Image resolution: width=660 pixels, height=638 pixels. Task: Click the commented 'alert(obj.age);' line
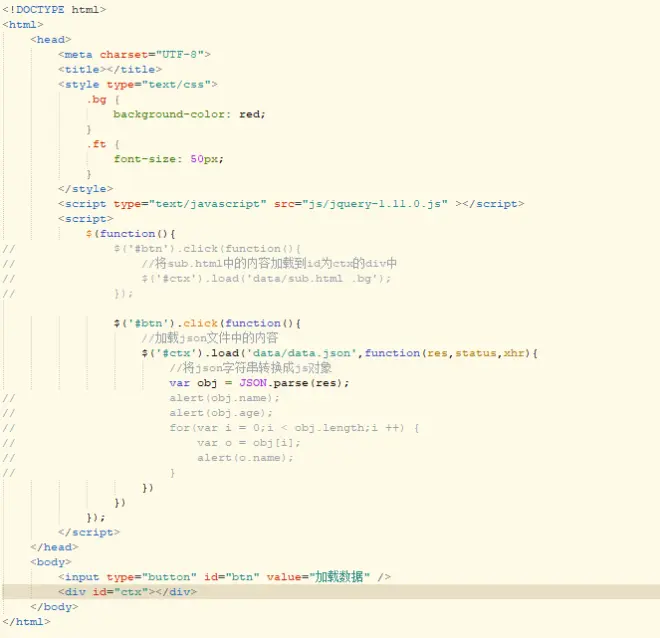pos(221,413)
